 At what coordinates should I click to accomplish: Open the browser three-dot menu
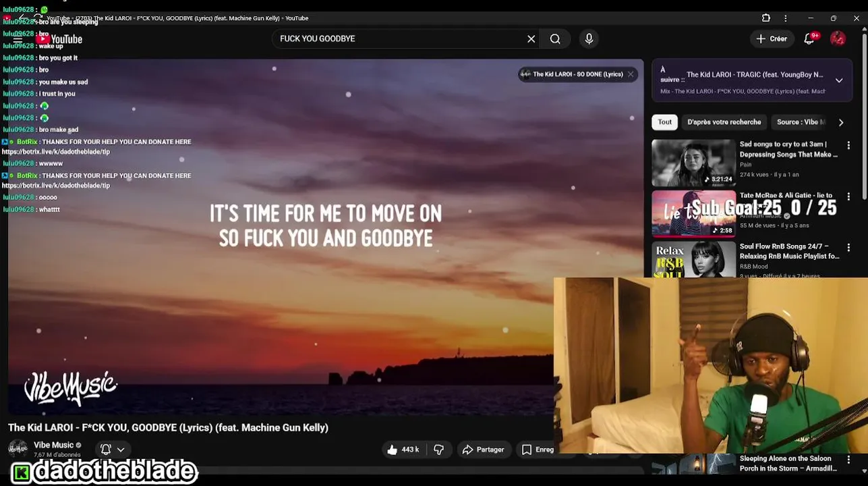[785, 18]
